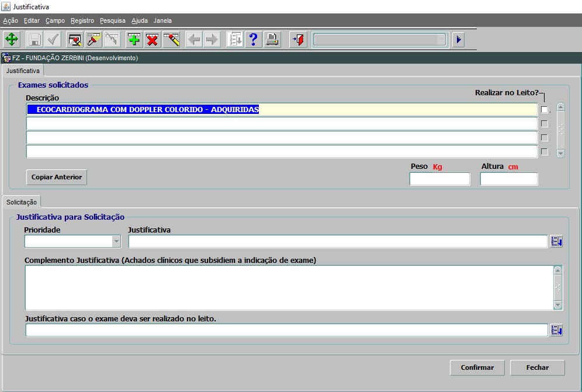The height and width of the screenshot is (392, 582).
Task: Click the right arrow next record icon
Action: click(212, 39)
